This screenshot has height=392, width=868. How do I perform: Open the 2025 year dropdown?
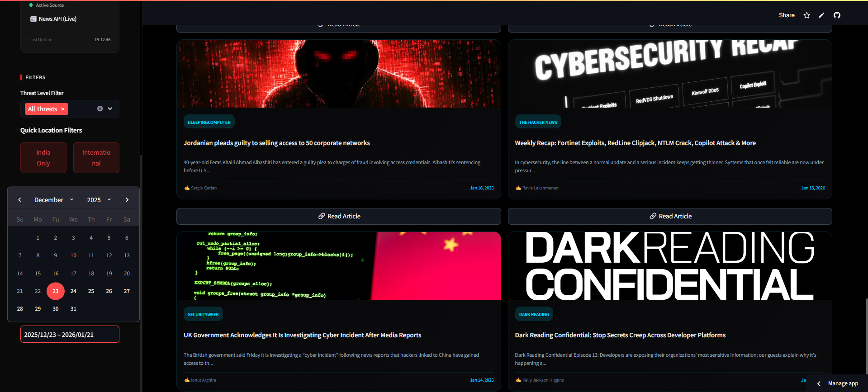[99, 200]
